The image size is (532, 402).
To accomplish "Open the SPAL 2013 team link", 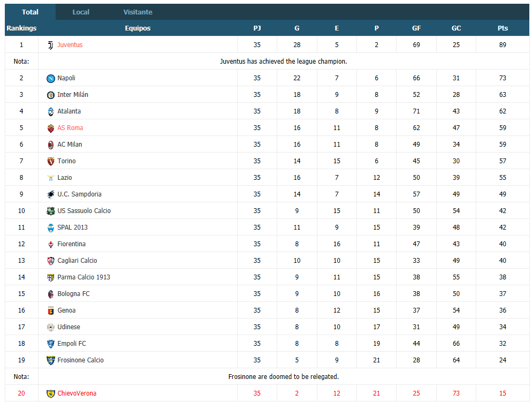I will (72, 227).
